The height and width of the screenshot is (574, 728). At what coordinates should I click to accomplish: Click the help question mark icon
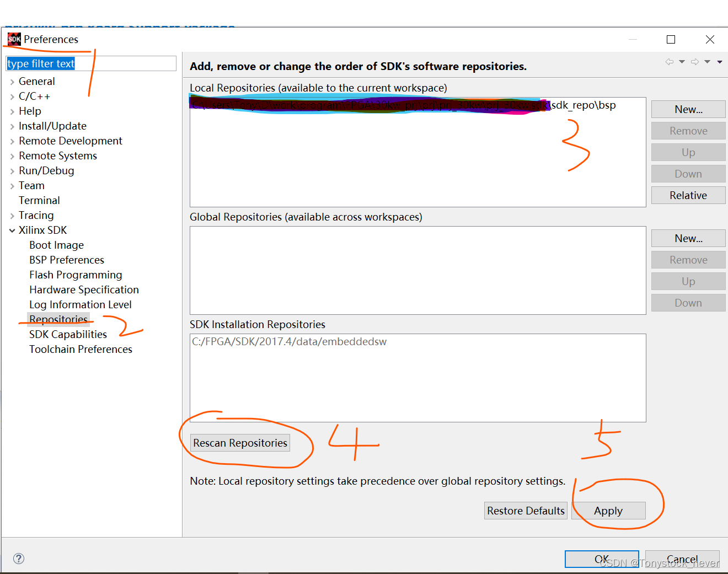click(x=19, y=559)
